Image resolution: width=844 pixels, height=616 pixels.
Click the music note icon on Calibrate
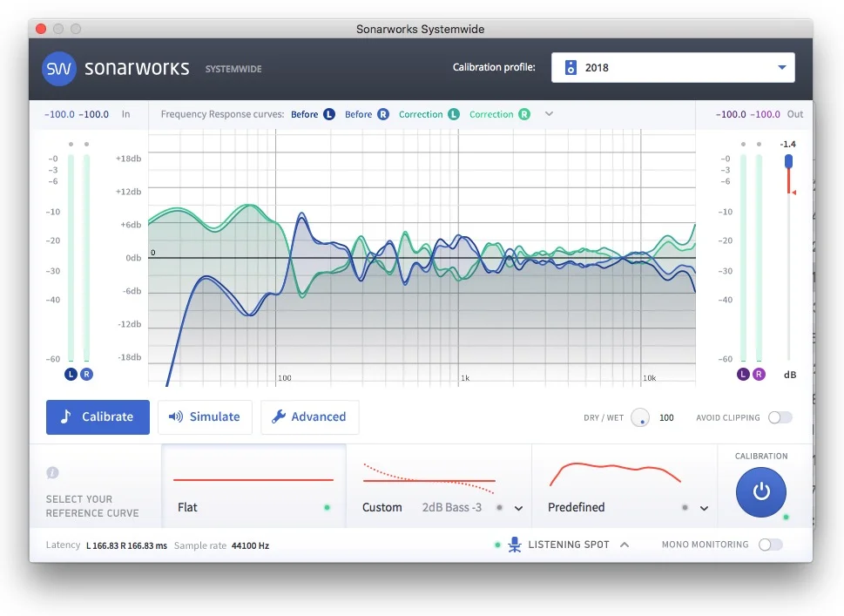(x=65, y=416)
